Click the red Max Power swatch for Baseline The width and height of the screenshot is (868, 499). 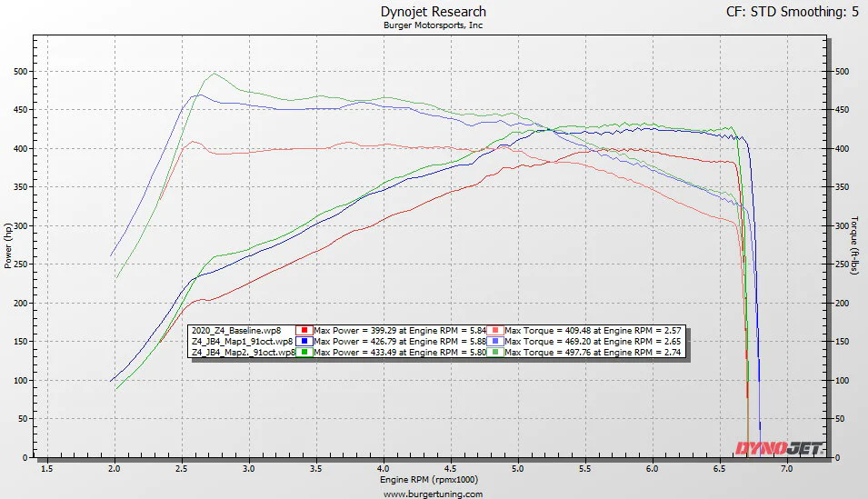tap(304, 331)
